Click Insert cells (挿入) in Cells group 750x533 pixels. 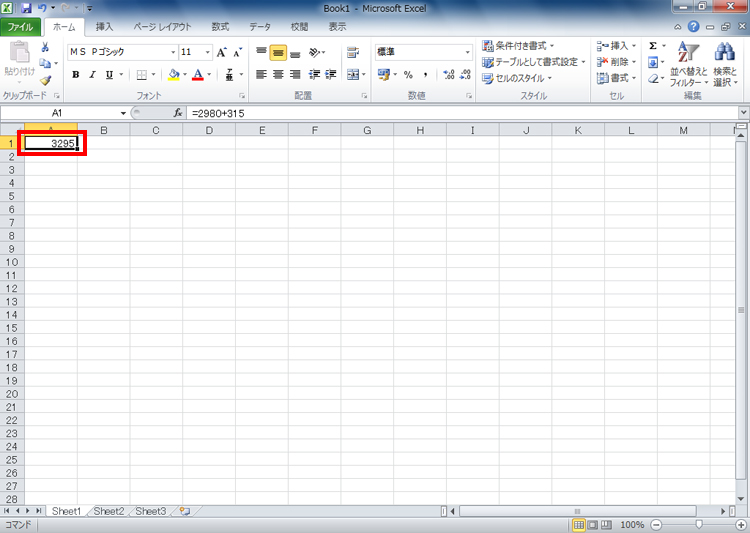point(616,46)
